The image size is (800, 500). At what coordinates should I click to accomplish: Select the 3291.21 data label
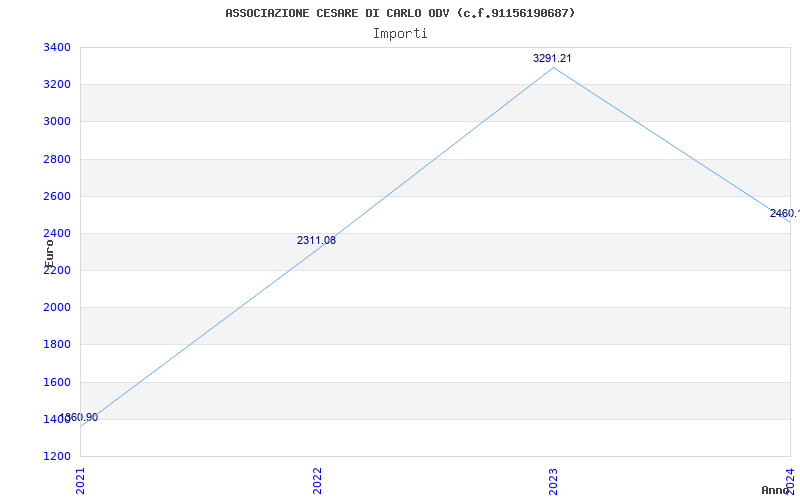click(552, 58)
